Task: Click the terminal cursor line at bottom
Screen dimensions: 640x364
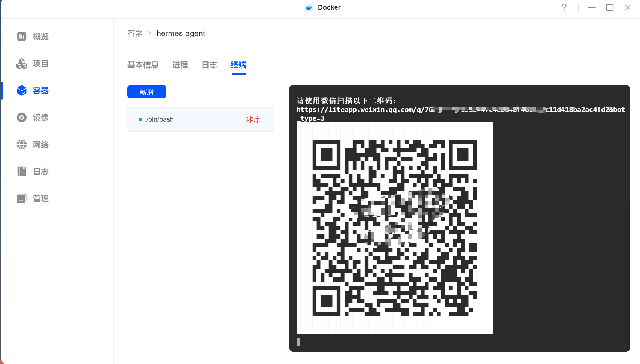Action: click(298, 342)
